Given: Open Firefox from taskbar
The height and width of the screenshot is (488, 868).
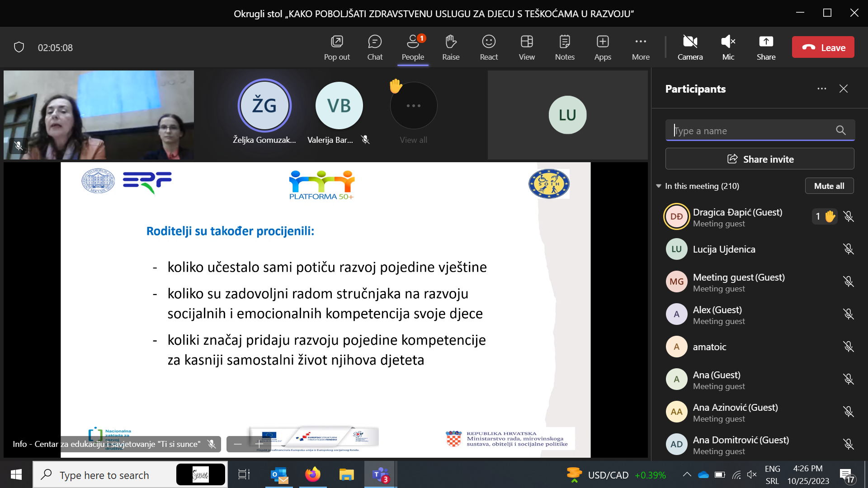Looking at the screenshot, I should coord(313,474).
